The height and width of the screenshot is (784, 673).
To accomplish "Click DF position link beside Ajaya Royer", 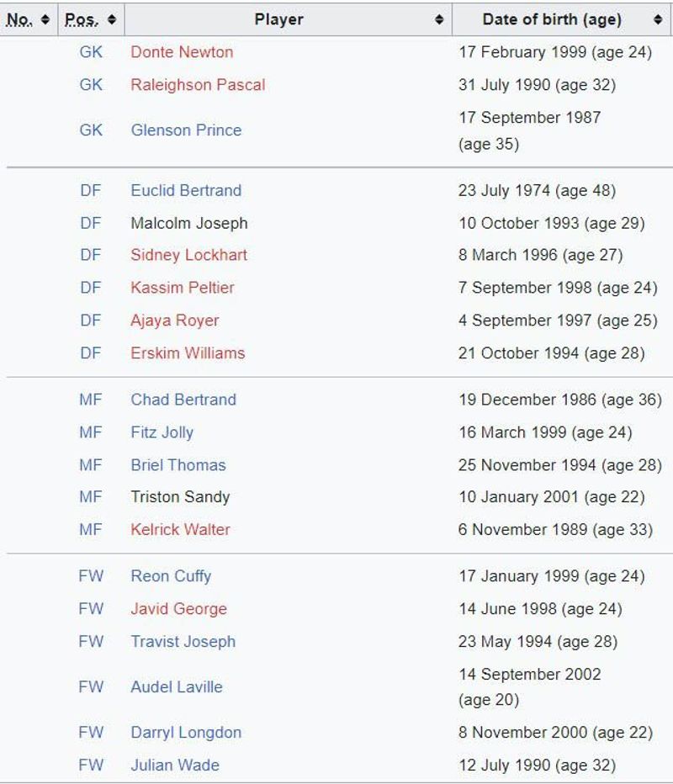I will [x=91, y=320].
